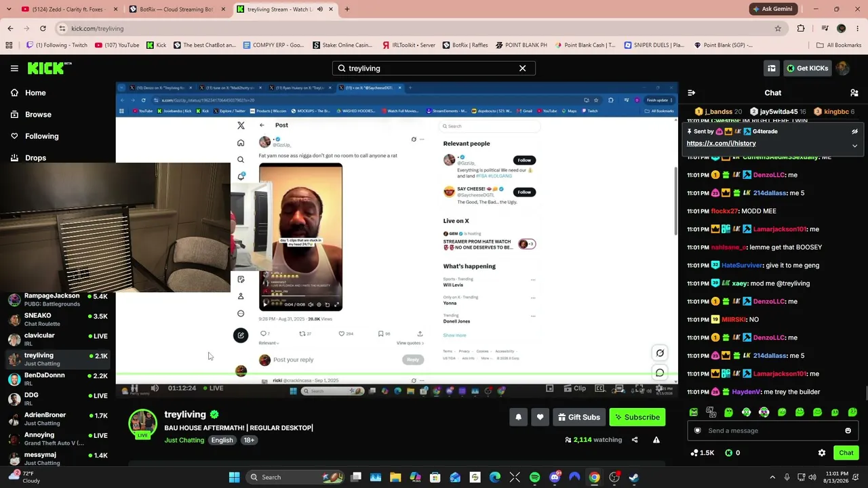Image resolution: width=868 pixels, height=488 pixels.
Task: Open RampageJackson channel in sidebar
Action: pyautogui.click(x=58, y=300)
